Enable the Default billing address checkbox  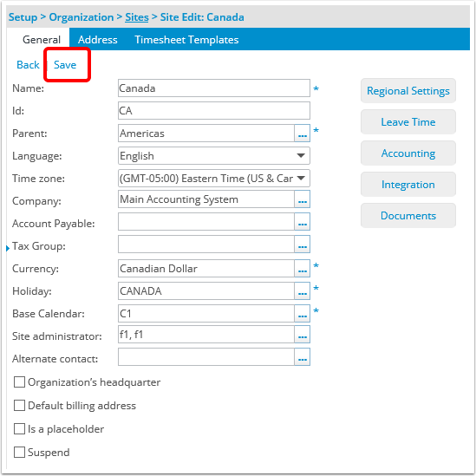click(19, 405)
